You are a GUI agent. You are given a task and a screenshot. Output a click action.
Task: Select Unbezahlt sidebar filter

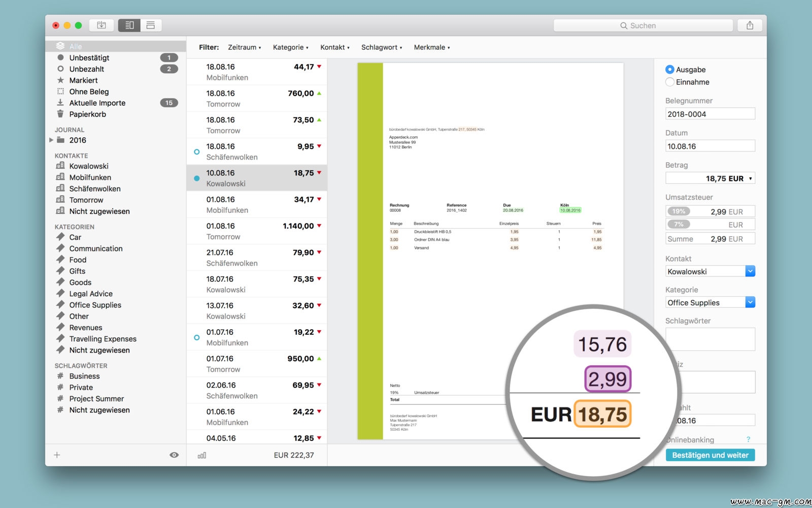(x=116, y=69)
